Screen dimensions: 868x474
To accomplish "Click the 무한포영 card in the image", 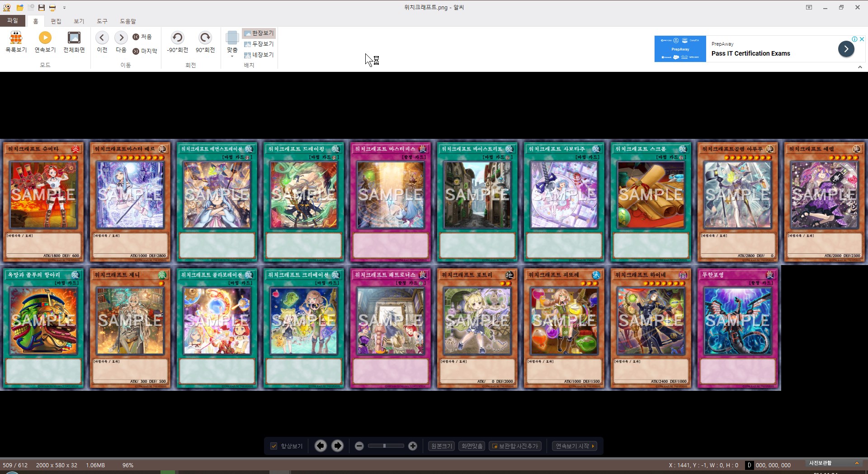I will click(x=738, y=328).
